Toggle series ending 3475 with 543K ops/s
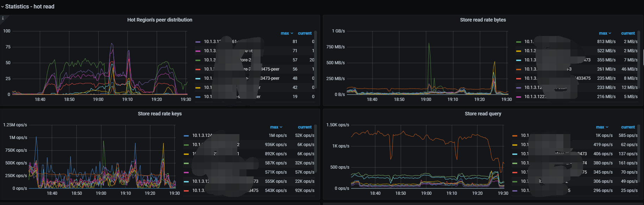This screenshot has height=205, width=644. (225, 191)
